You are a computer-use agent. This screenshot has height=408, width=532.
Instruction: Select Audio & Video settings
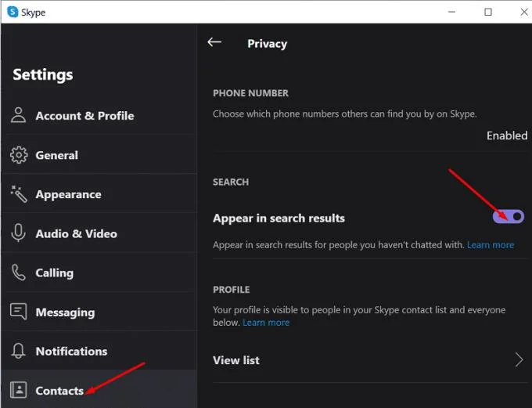(x=99, y=233)
